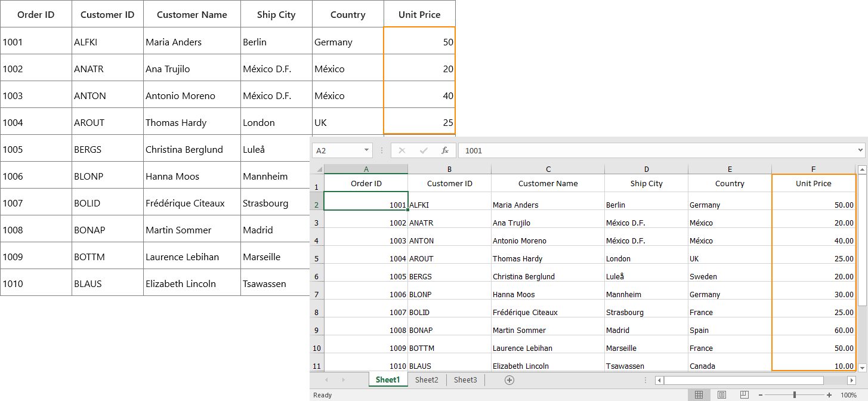Click horizontal scrollbar left arrow
868x401 pixels.
659,380
